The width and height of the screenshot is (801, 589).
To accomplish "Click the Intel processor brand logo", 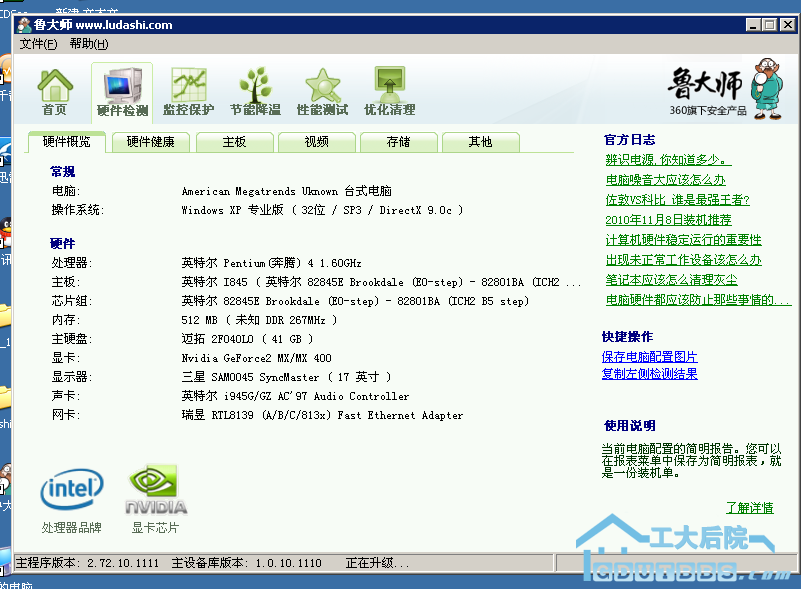I will pos(72,489).
